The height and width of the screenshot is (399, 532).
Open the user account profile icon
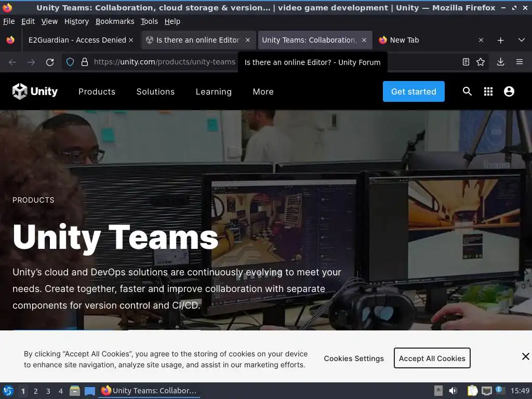point(509,91)
